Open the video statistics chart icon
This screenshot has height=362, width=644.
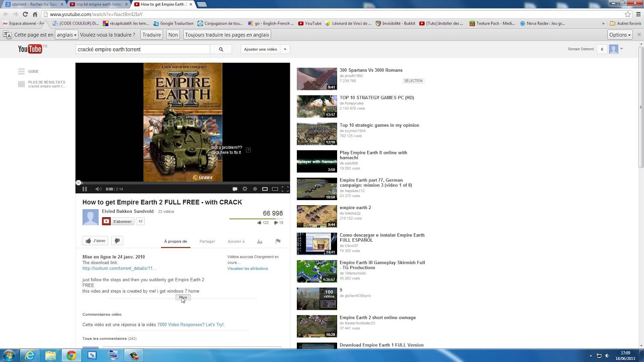260,241
